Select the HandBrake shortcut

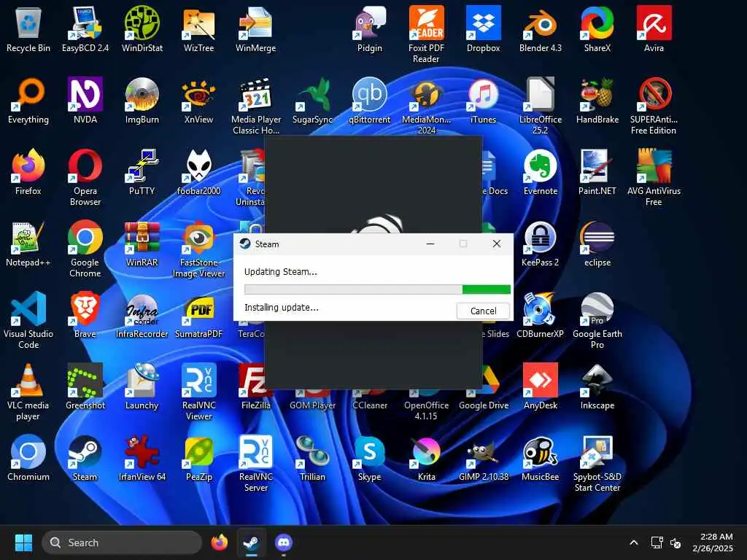[597, 100]
